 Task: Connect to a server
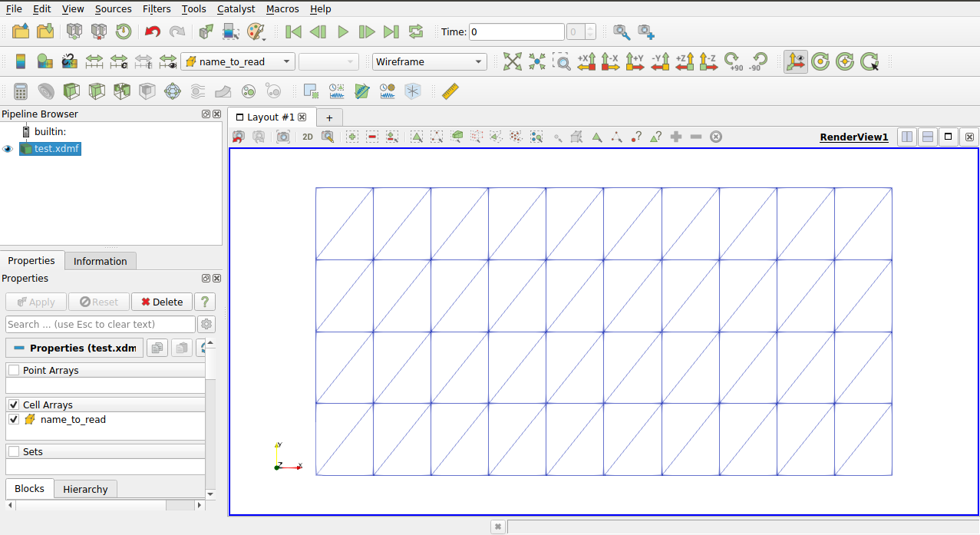[74, 31]
